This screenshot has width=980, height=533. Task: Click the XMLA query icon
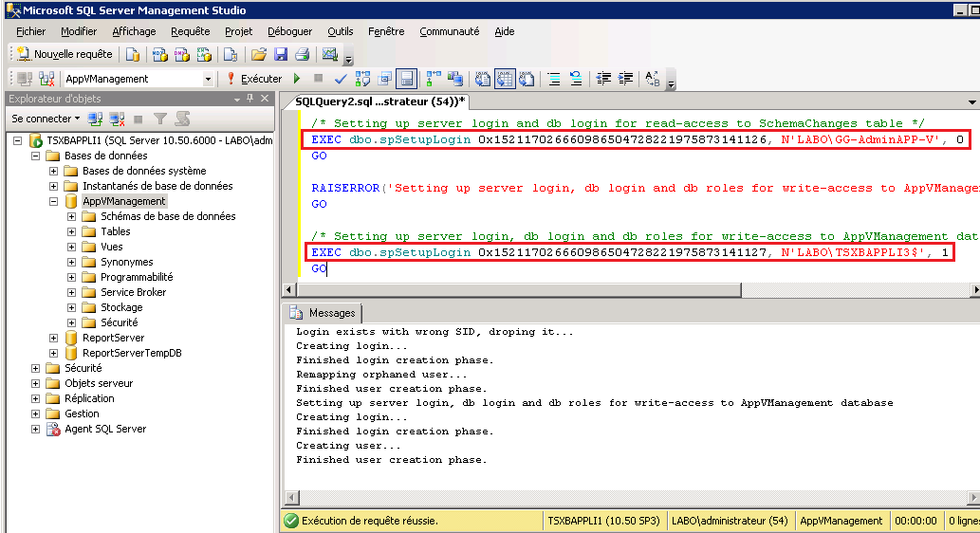(x=204, y=54)
